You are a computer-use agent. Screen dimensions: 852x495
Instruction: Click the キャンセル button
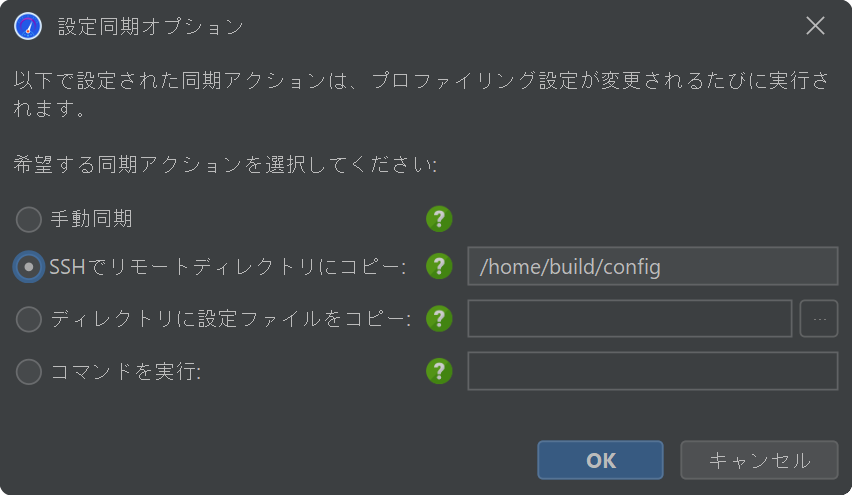tap(759, 460)
